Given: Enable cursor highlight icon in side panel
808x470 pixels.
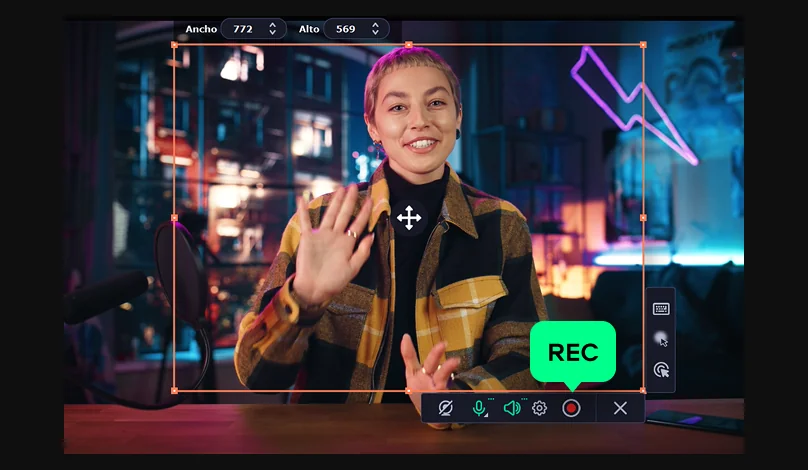Looking at the screenshot, I should pos(661,339).
